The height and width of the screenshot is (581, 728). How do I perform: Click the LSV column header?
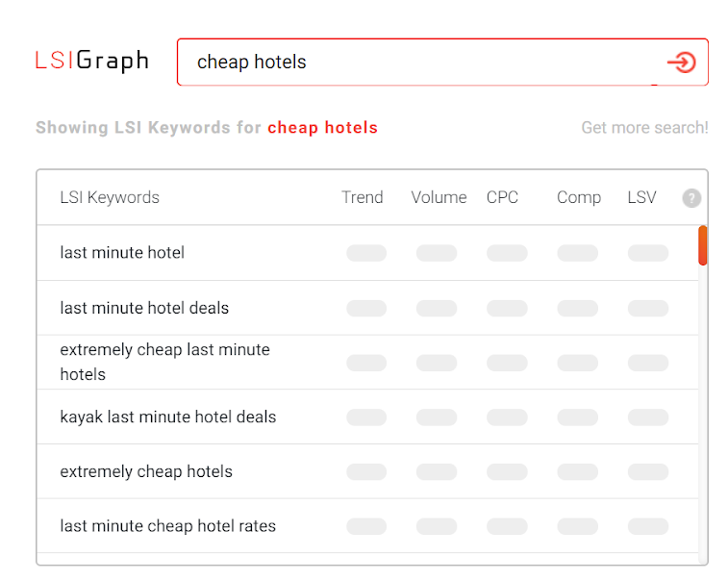tap(641, 197)
